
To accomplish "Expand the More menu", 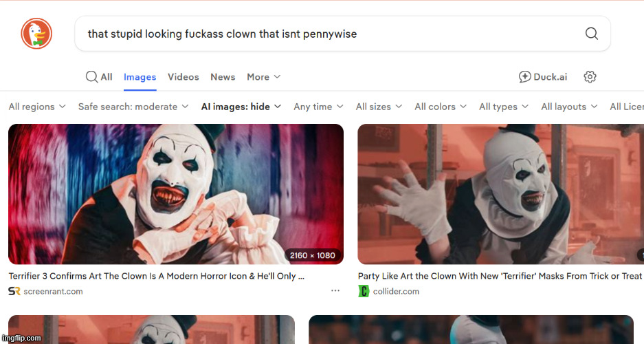I will pos(264,77).
